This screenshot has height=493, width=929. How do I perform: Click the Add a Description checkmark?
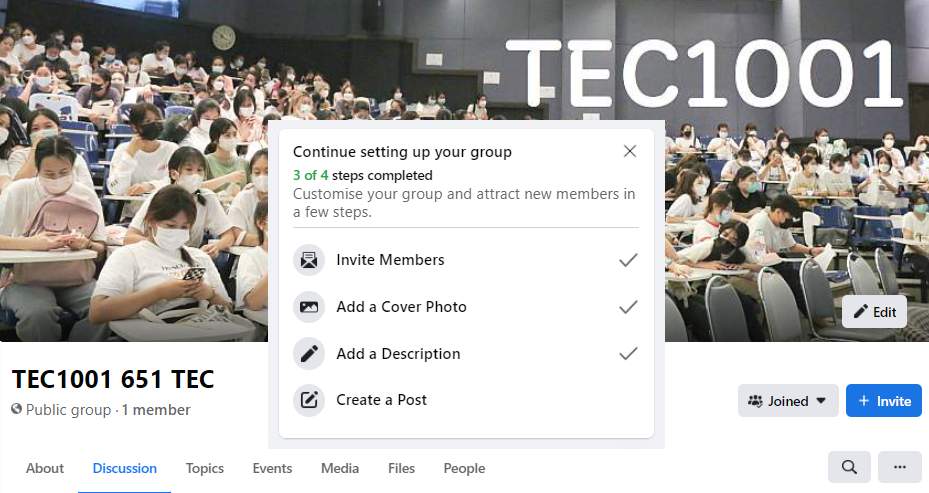tap(628, 354)
